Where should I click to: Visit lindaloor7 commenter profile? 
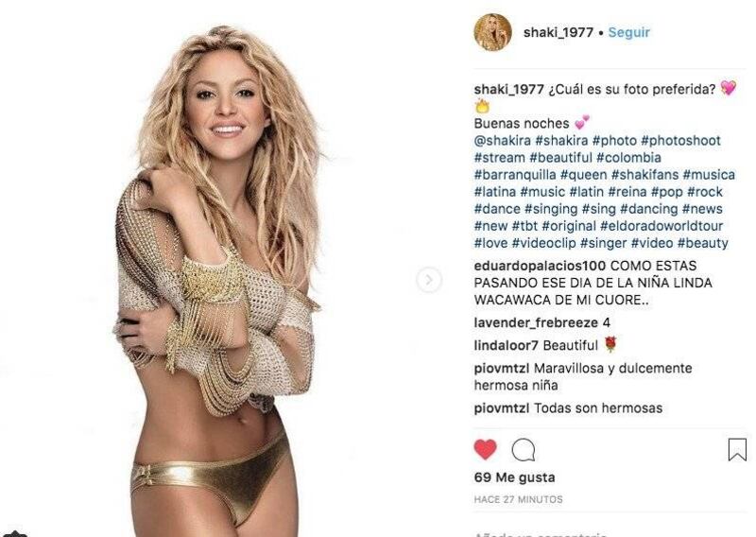tap(506, 345)
